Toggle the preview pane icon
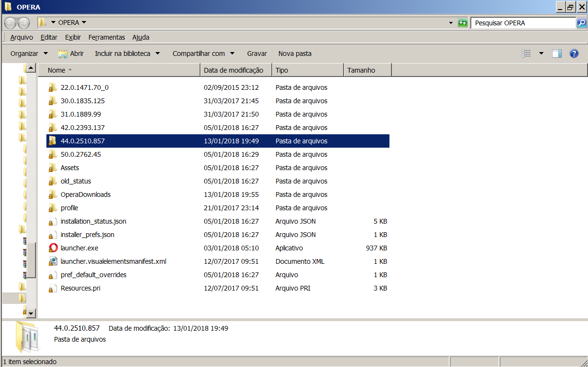The height and width of the screenshot is (367, 588). click(x=556, y=54)
